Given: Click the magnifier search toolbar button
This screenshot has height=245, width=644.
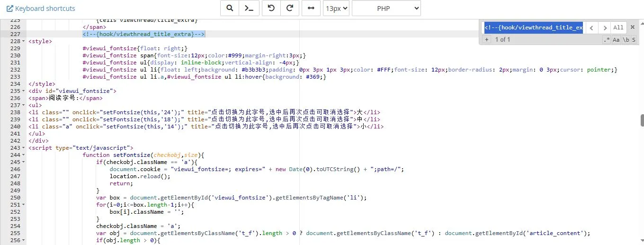Looking at the screenshot, I should pos(230,8).
